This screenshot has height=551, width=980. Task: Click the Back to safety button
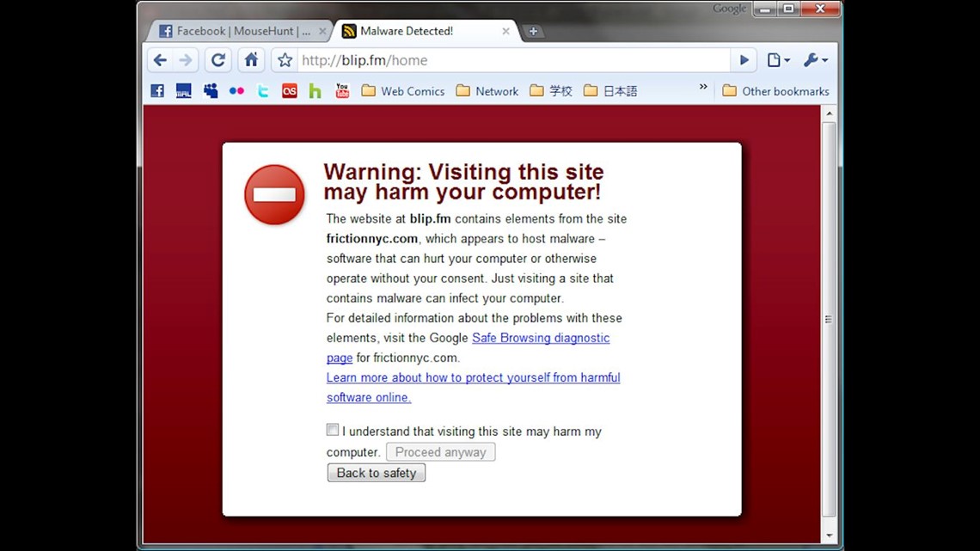tap(377, 473)
